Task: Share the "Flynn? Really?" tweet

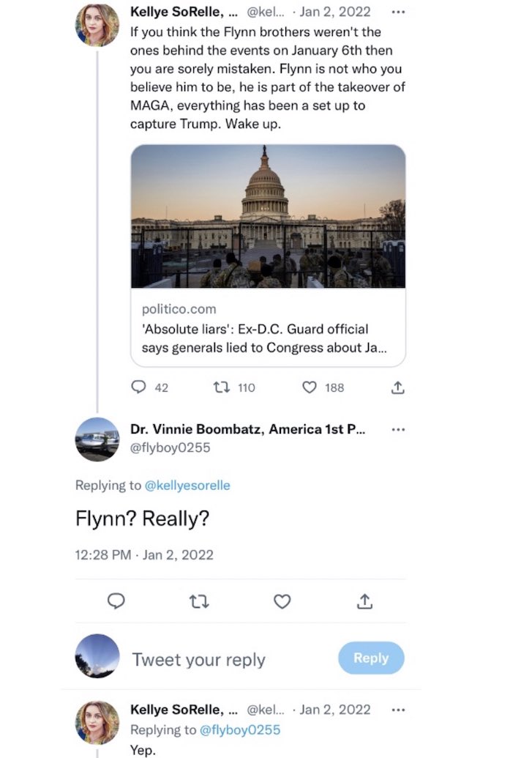Action: [x=365, y=601]
